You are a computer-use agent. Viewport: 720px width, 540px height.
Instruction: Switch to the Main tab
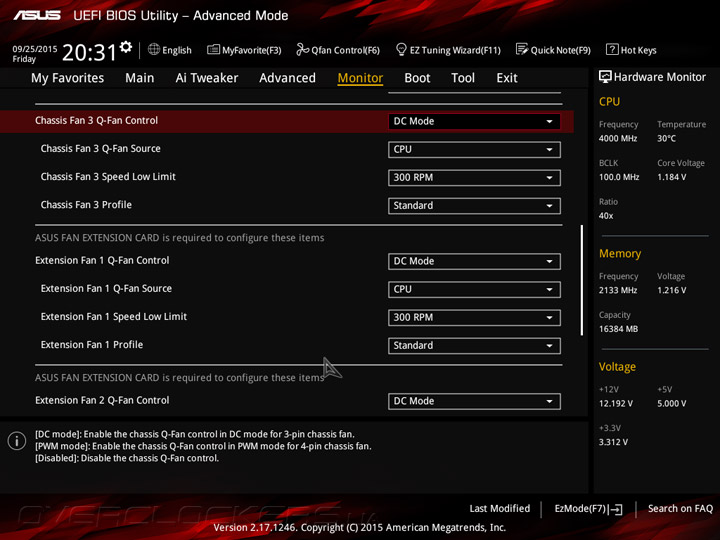[140, 78]
